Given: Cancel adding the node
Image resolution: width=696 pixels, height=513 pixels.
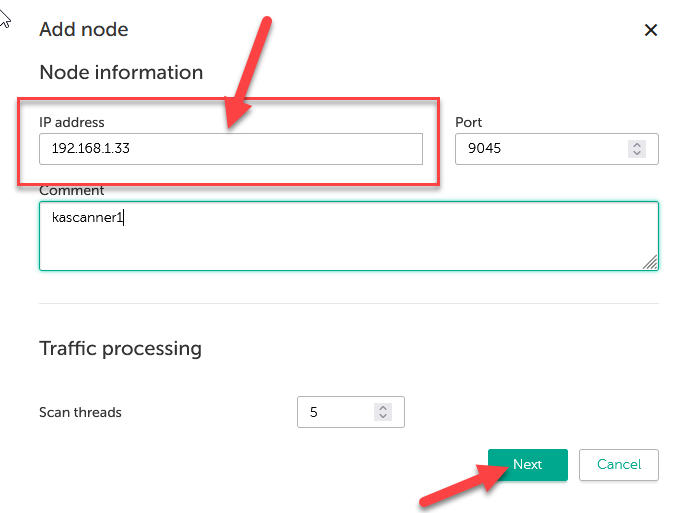Looking at the screenshot, I should [619, 465].
